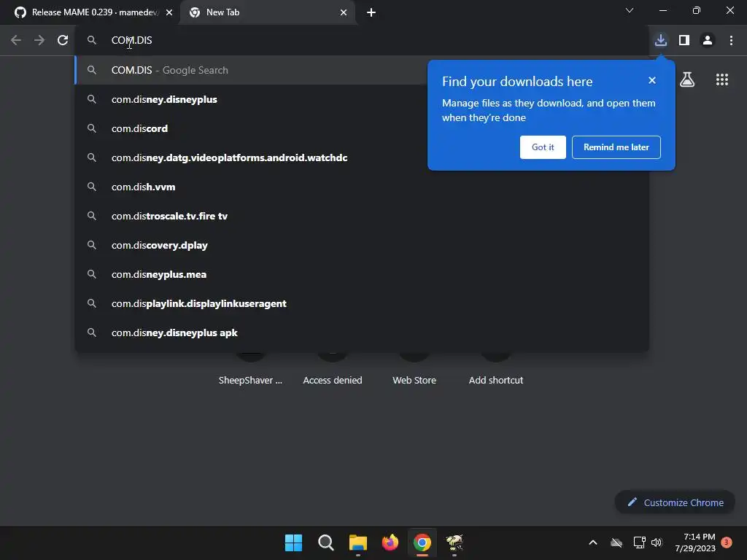This screenshot has height=560, width=747.
Task: Open the volume speaker tray icon
Action: pyautogui.click(x=657, y=542)
